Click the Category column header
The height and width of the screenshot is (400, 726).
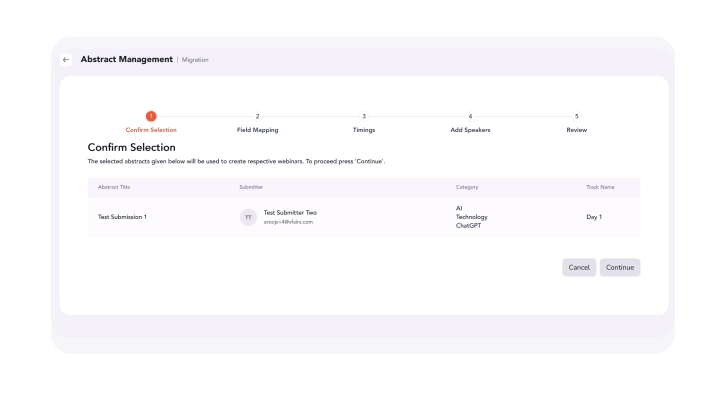pos(467,187)
